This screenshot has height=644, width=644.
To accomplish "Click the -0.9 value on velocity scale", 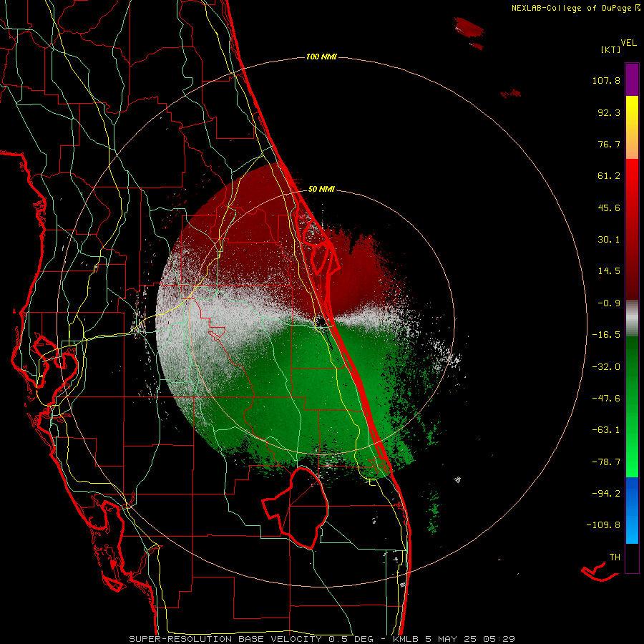I will coord(609,303).
